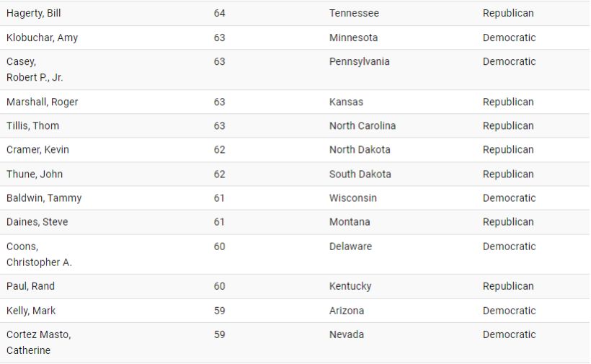
Task: Select the Nevada state cell
Action: [x=347, y=334]
